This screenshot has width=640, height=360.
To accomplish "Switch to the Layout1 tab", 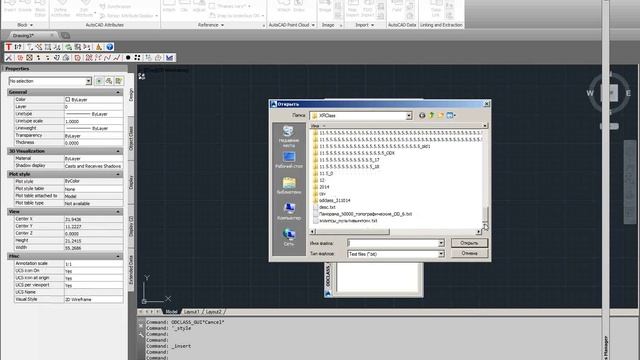I will pyautogui.click(x=192, y=312).
